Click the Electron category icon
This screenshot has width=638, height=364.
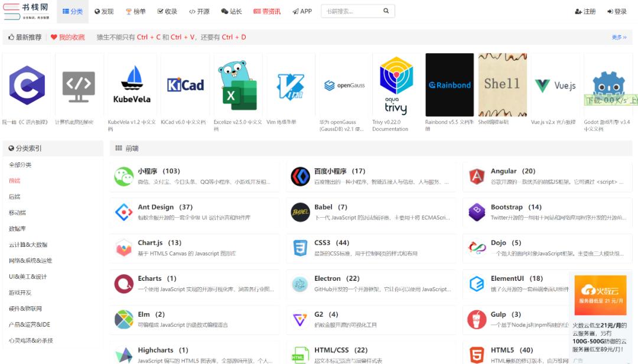click(x=299, y=283)
